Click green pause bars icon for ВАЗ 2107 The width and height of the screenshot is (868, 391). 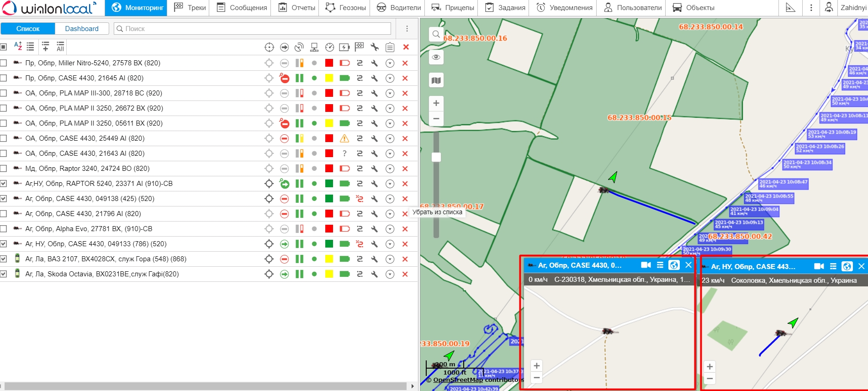299,259
